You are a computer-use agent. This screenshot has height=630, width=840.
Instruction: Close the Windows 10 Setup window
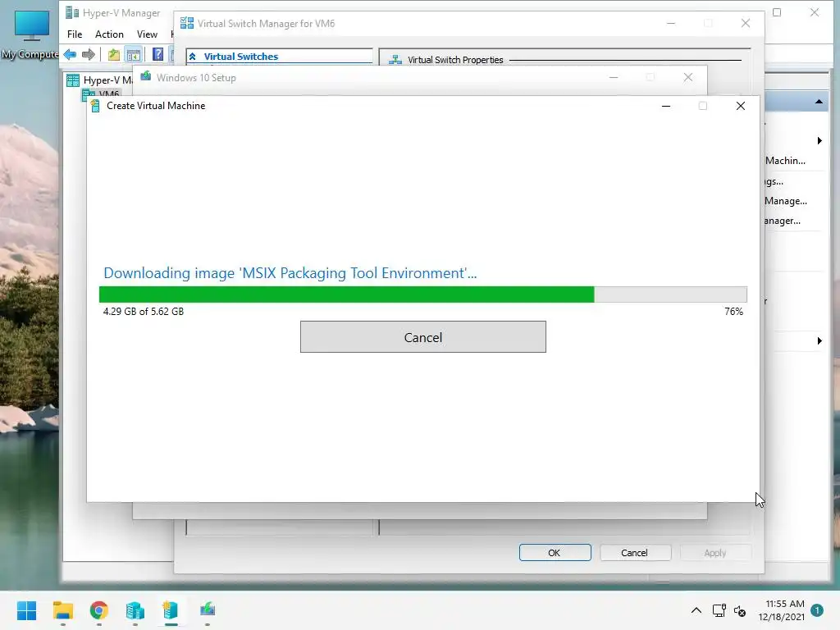(688, 78)
